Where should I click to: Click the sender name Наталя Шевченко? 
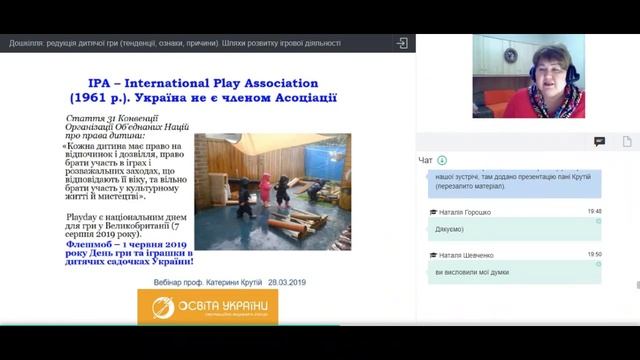(466, 255)
